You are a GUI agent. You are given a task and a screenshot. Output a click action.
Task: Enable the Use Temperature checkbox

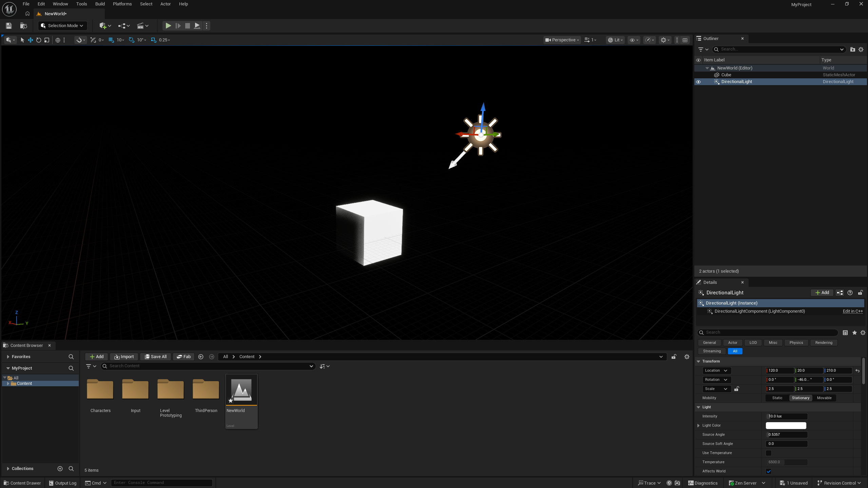click(769, 453)
